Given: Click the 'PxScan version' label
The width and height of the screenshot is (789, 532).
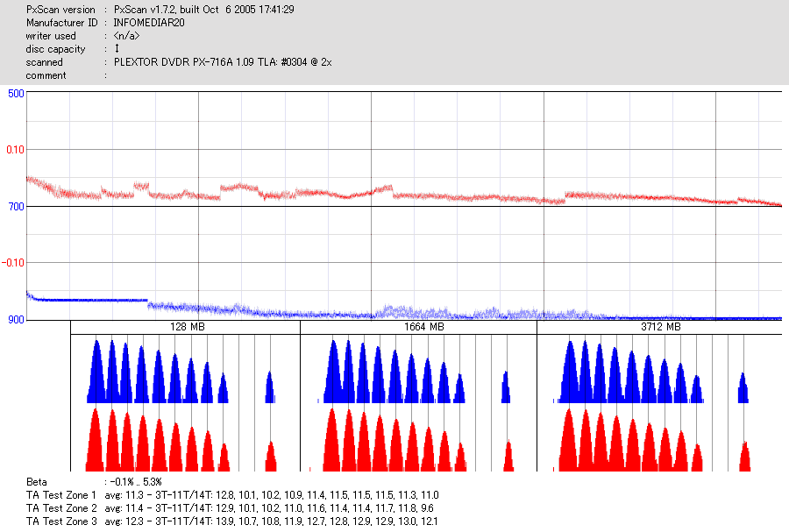Looking at the screenshot, I should [60, 10].
